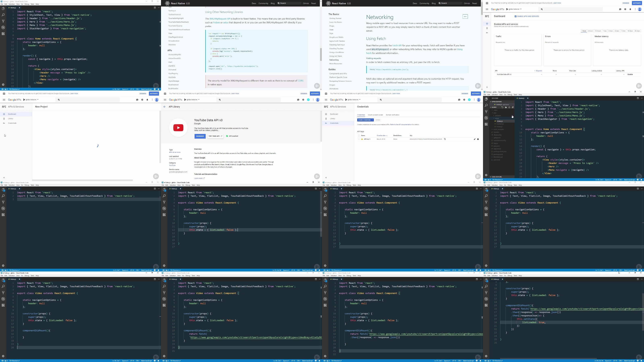Click the YouTube logo in API Library window

pos(178,128)
